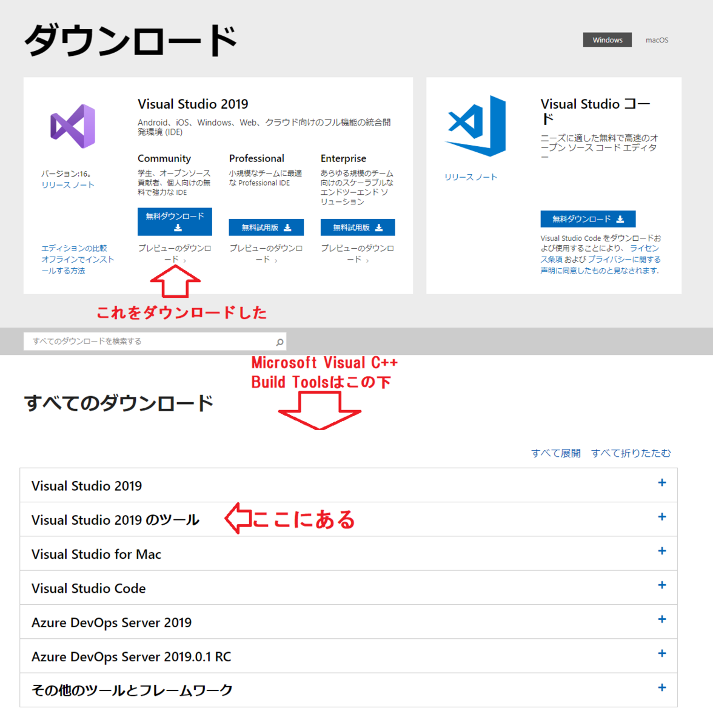The width and height of the screenshot is (713, 728).
Task: Expand Visual Studio 2019 のツール section
Action: pyautogui.click(x=349, y=519)
